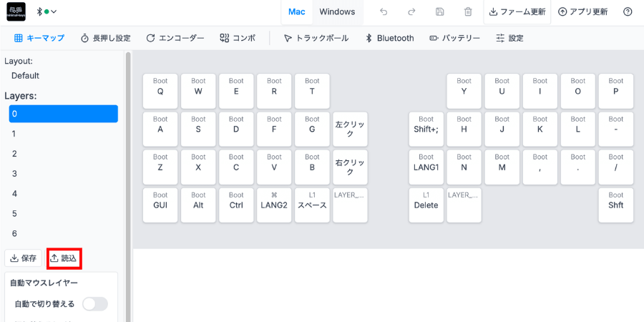644x322 pixels.
Task: Open the バッテリー section
Action: [x=454, y=38]
